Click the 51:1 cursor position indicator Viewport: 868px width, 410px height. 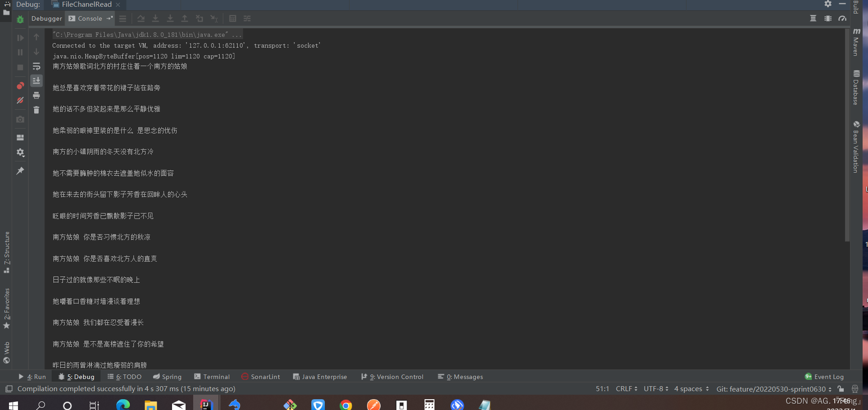602,389
